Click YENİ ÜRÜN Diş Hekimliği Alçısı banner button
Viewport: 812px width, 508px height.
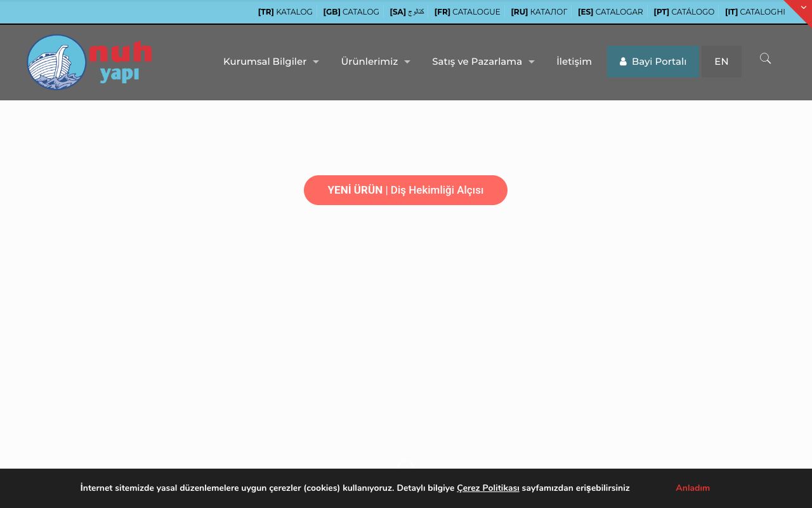tap(405, 190)
